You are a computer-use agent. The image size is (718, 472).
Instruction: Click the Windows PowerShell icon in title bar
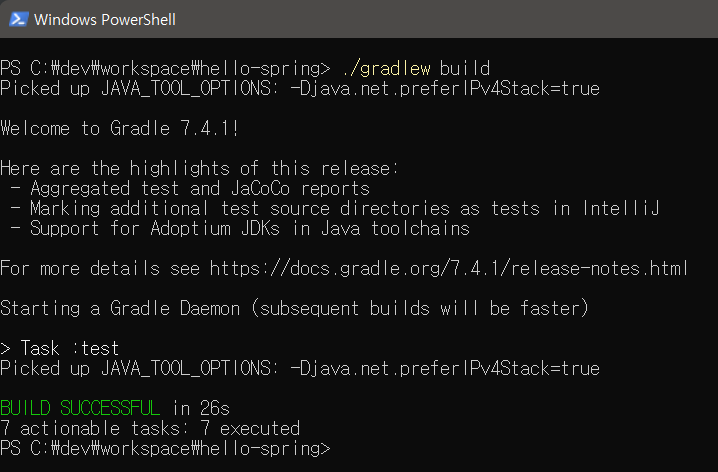point(18,19)
